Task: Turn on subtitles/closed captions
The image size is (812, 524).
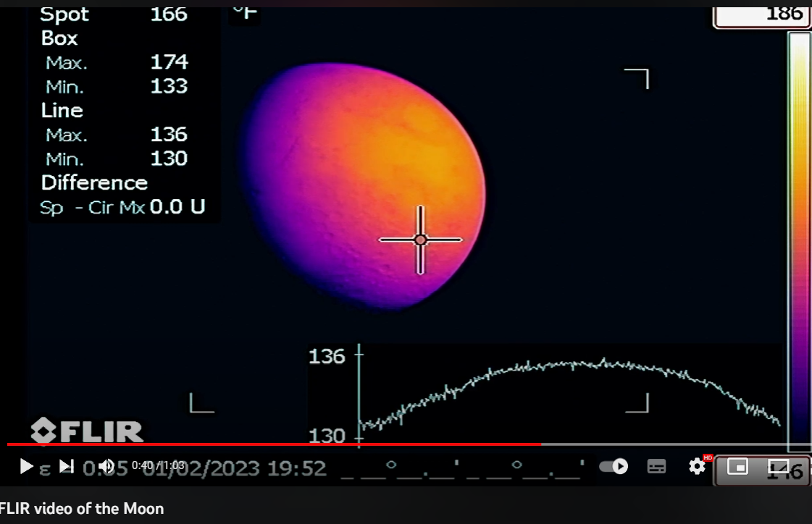Action: [x=656, y=466]
